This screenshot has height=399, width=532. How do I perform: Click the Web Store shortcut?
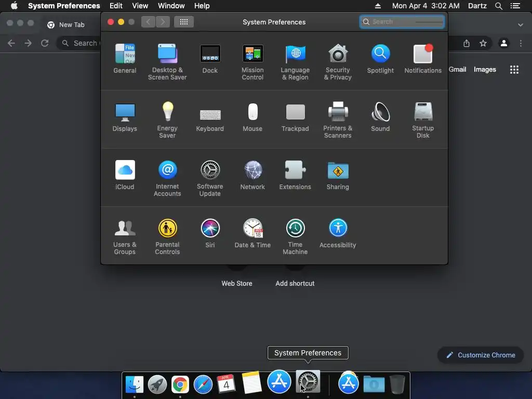coord(237,283)
